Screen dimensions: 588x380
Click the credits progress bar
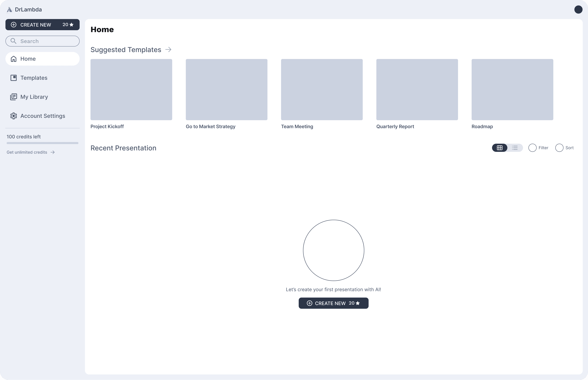coord(42,143)
